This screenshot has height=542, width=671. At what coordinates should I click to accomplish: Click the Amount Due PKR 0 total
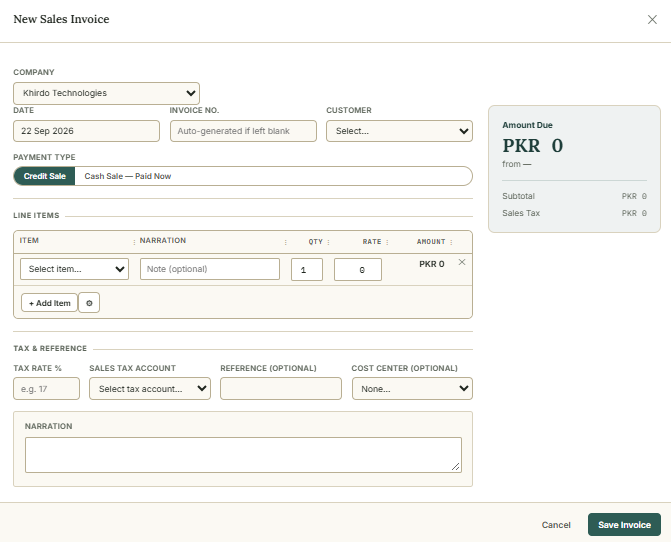click(x=533, y=146)
